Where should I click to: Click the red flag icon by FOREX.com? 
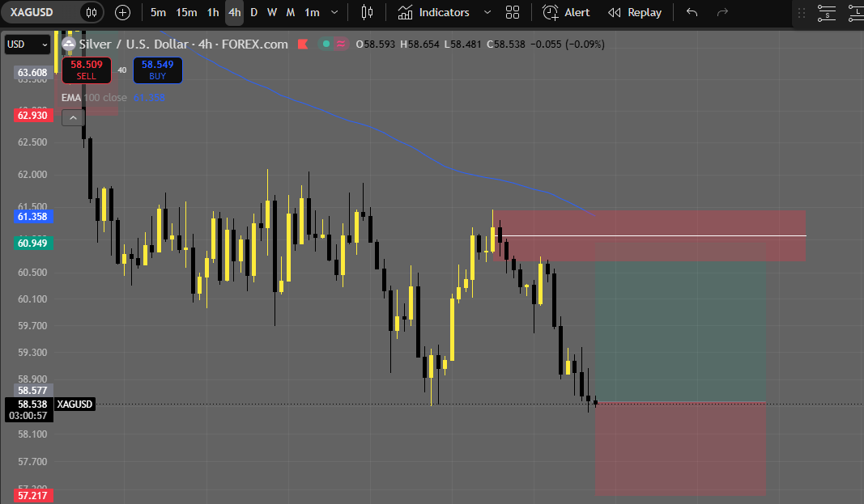coord(303,44)
